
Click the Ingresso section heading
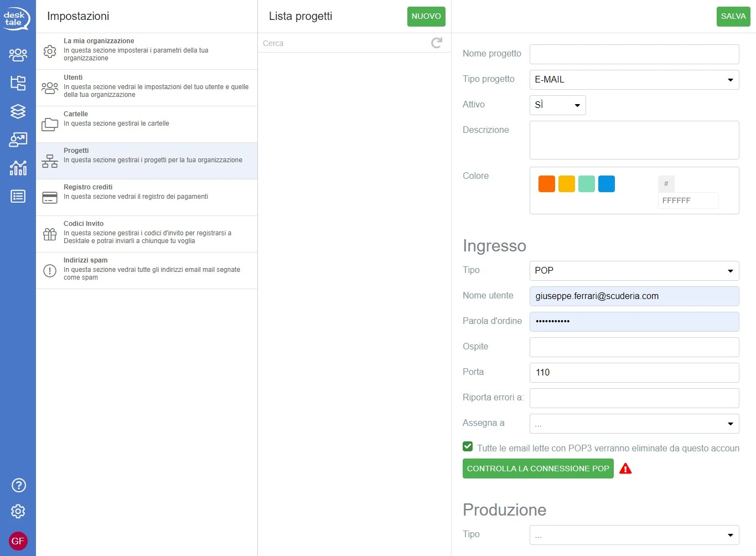494,246
